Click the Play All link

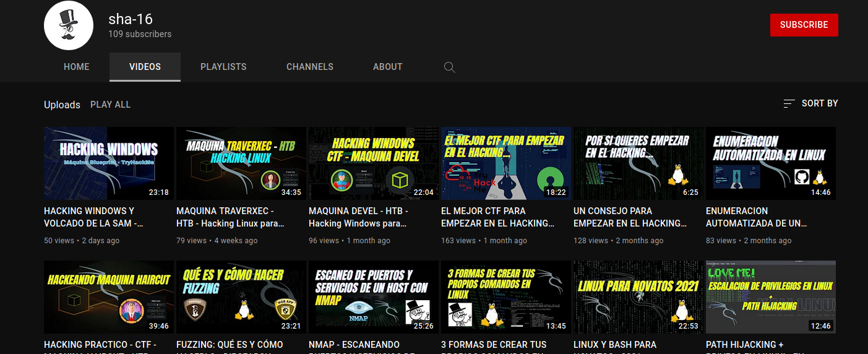coord(111,105)
